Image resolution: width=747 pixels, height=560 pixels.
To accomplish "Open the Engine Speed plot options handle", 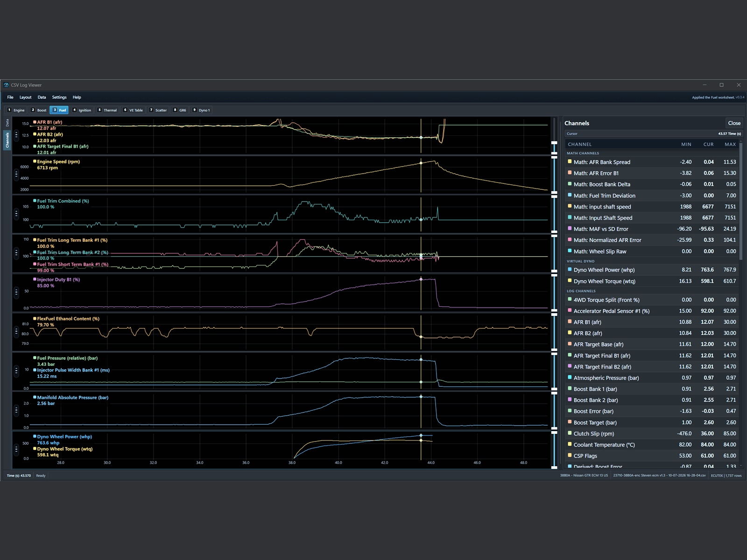I will [x=16, y=175].
